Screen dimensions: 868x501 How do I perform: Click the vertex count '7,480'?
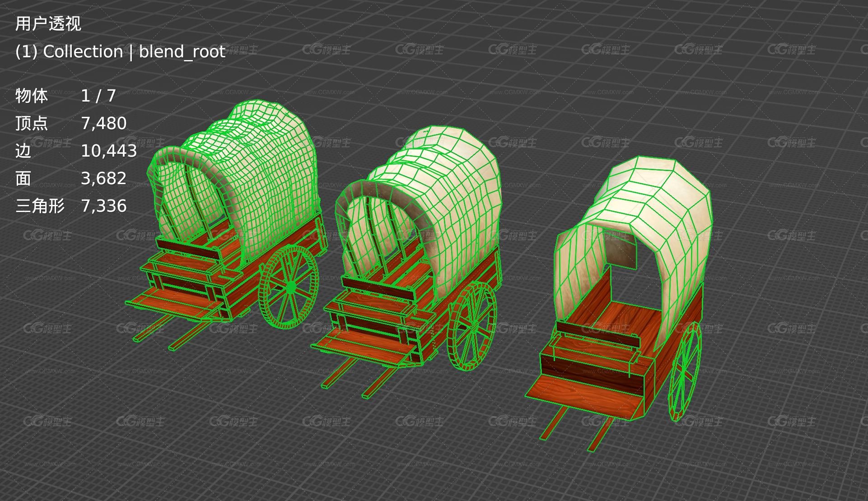coord(104,123)
